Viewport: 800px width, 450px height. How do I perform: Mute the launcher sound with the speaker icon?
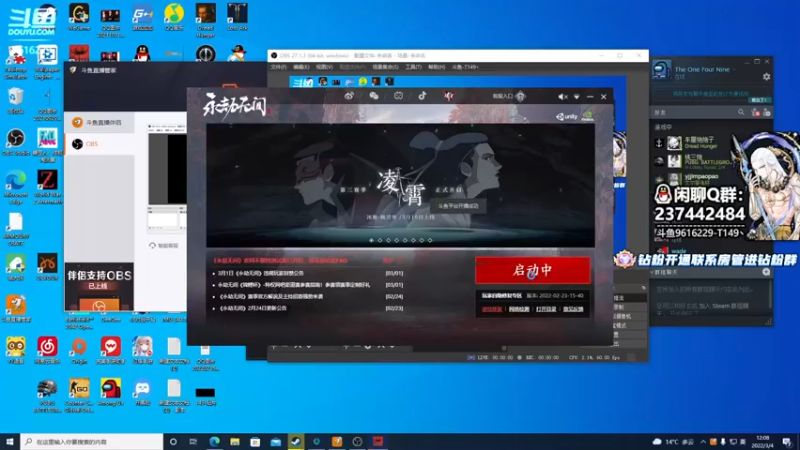[x=562, y=96]
